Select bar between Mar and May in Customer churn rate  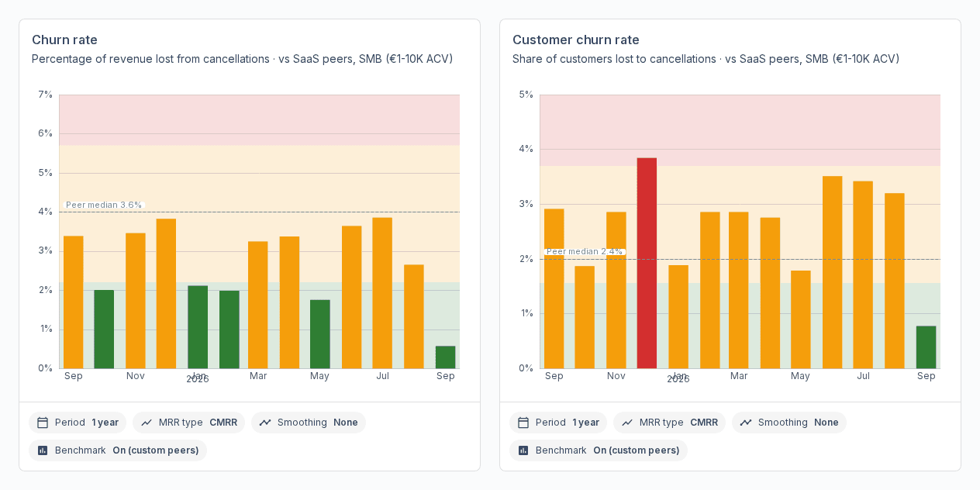tap(770, 293)
